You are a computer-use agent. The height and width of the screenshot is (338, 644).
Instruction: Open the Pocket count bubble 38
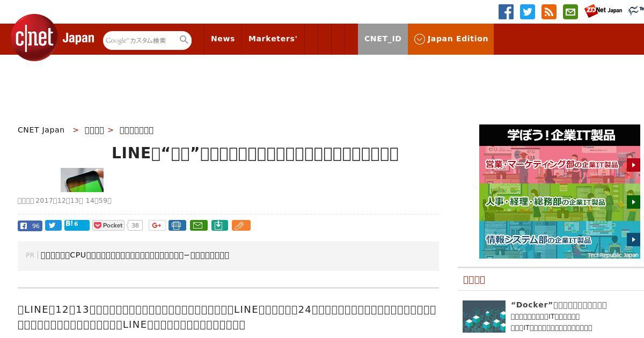pos(135,225)
